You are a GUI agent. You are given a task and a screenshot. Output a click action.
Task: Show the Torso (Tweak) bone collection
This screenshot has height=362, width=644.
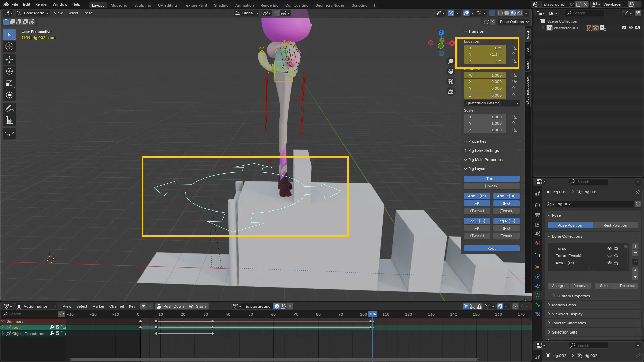(x=609, y=256)
